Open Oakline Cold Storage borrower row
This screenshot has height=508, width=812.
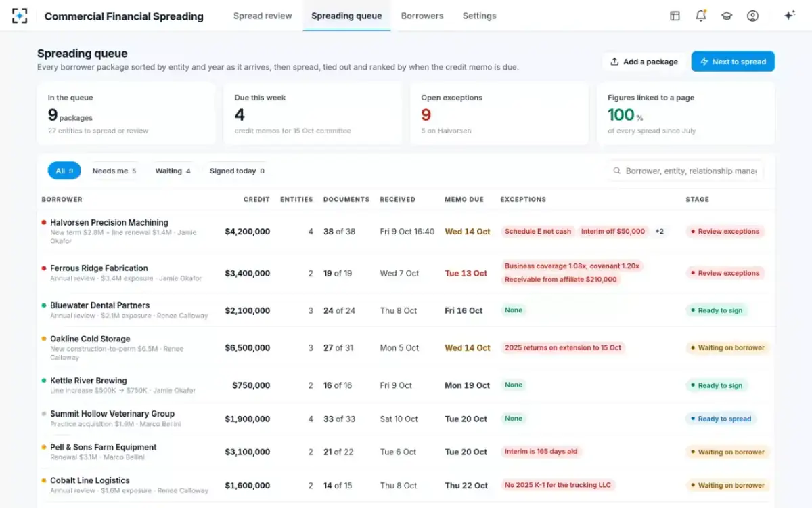pos(406,347)
